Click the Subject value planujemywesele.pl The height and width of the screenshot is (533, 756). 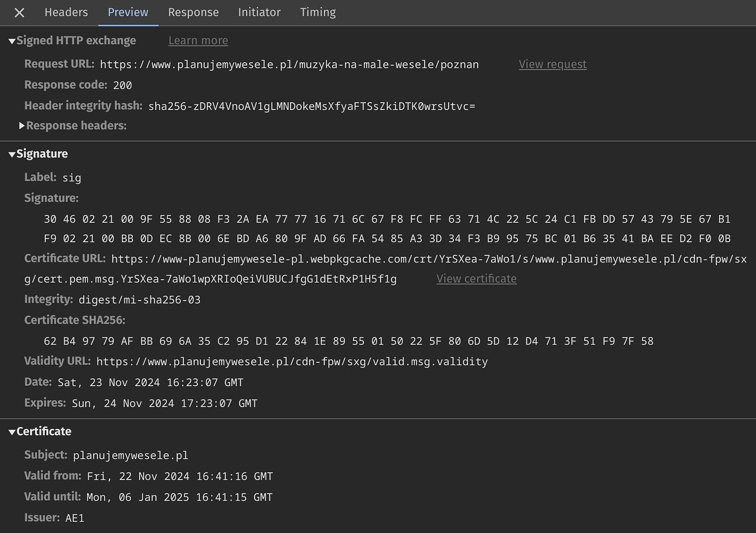pyautogui.click(x=130, y=456)
